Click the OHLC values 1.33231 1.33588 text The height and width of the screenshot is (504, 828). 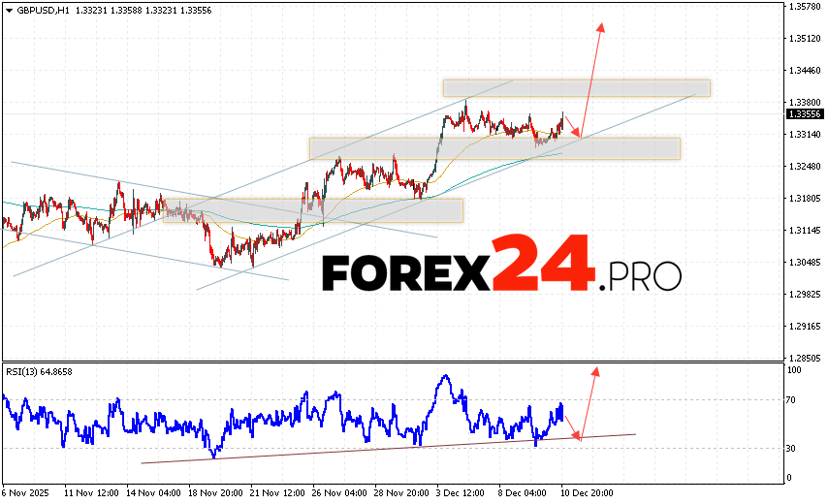109,11
